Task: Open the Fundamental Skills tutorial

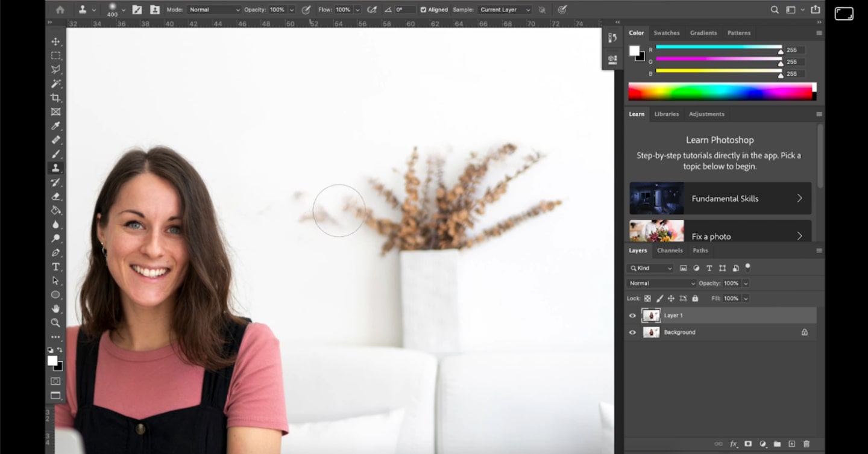Action: click(720, 199)
